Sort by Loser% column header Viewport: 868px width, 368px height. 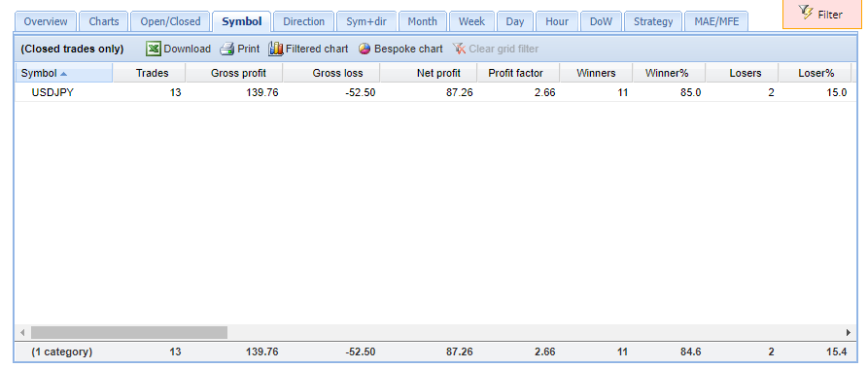click(x=816, y=73)
